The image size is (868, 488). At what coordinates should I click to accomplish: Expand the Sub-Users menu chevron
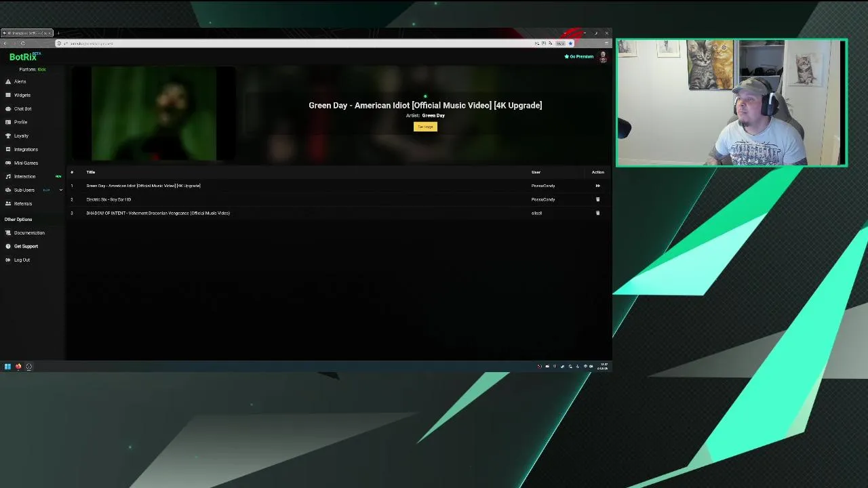60,190
